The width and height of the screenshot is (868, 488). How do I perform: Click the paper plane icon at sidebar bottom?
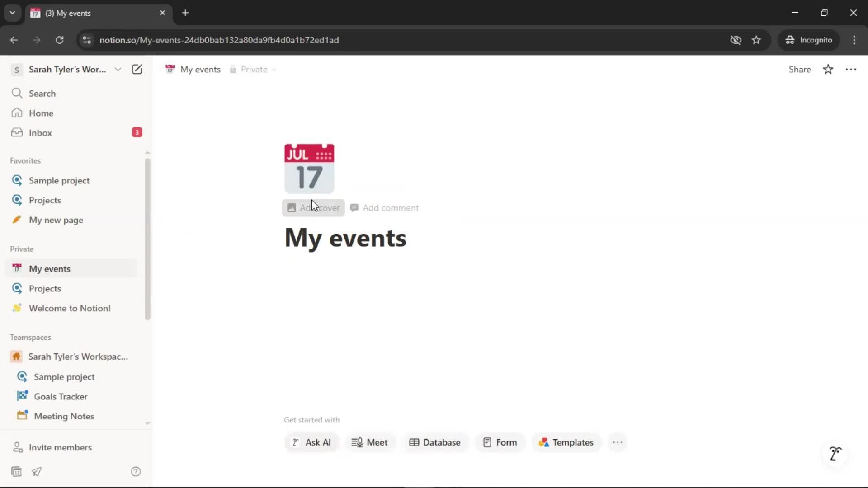click(x=37, y=472)
